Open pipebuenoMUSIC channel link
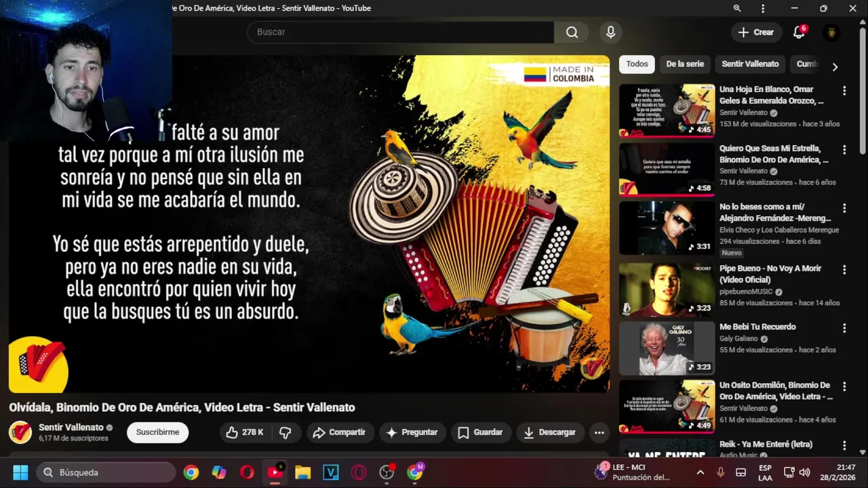Viewport: 868px width, 488px height. click(x=747, y=292)
